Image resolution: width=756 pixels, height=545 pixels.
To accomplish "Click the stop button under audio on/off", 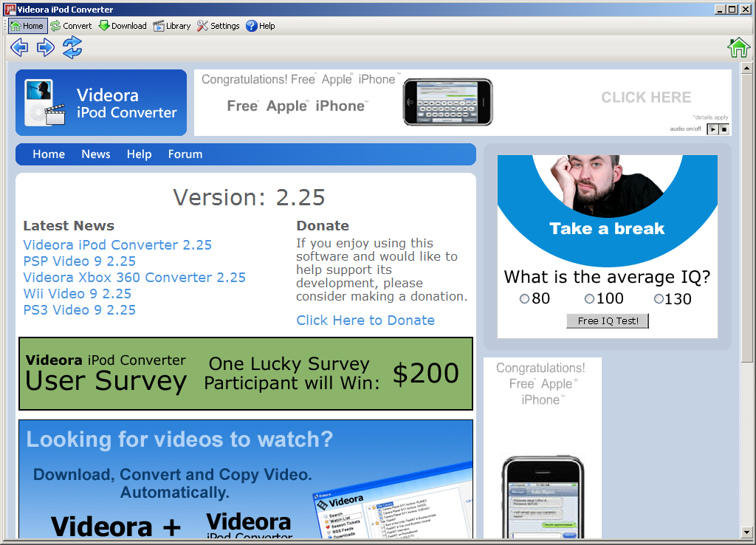I will (x=724, y=129).
